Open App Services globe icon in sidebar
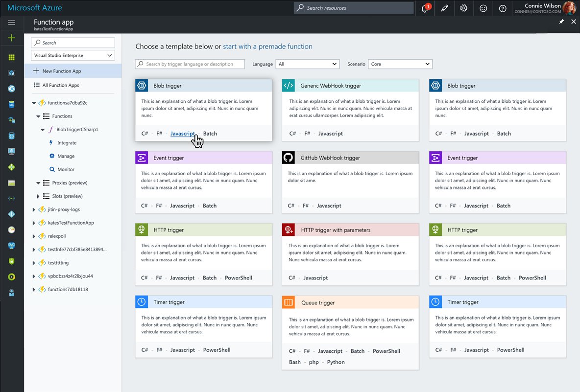This screenshot has height=392, width=580. click(x=11, y=89)
